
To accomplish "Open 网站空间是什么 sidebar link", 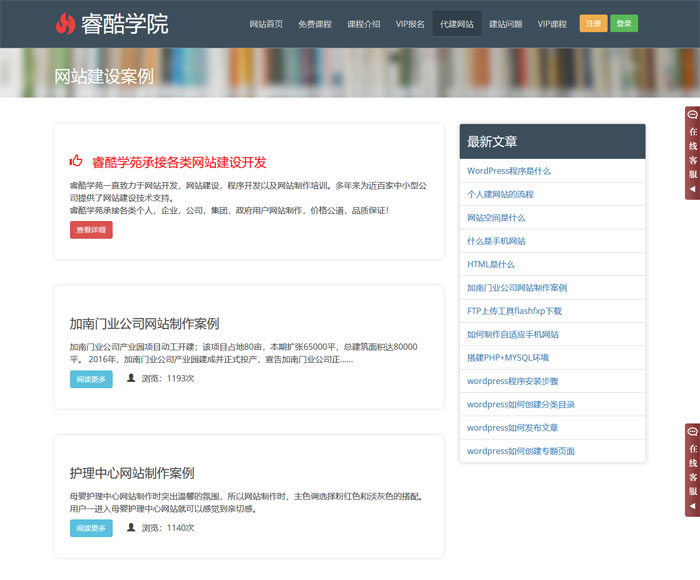I will [x=496, y=218].
